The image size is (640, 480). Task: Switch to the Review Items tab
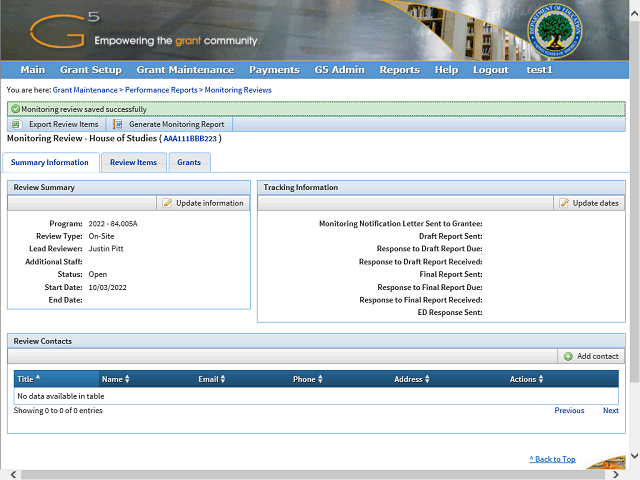tap(133, 162)
